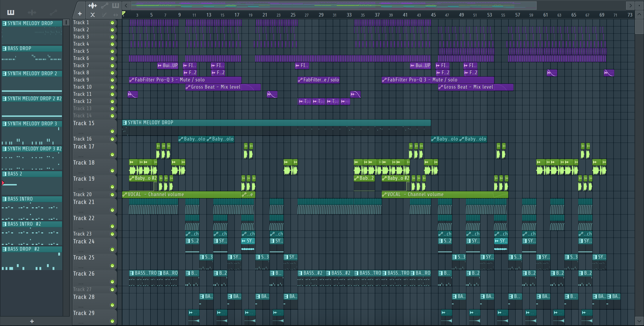Click the up arrow of the vertical scrollbar
Viewport: 644px width, 326px height.
(x=639, y=15)
